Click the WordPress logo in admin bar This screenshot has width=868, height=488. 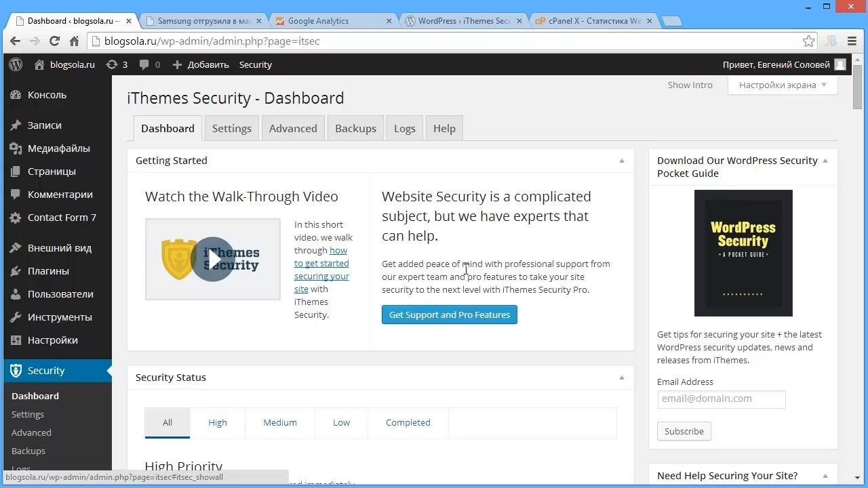pos(16,64)
